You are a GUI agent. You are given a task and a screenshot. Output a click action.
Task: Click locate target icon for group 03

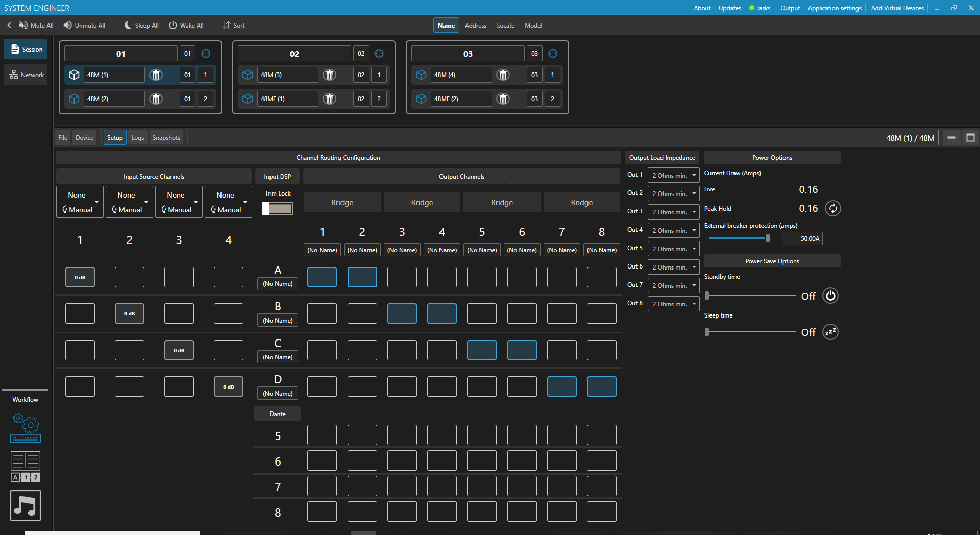coord(553,54)
